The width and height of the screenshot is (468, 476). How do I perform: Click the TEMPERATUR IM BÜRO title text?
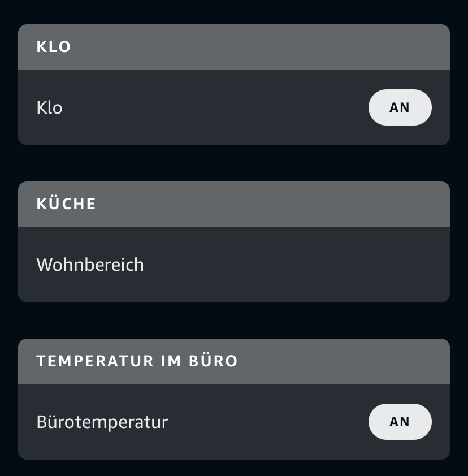pyautogui.click(x=137, y=361)
